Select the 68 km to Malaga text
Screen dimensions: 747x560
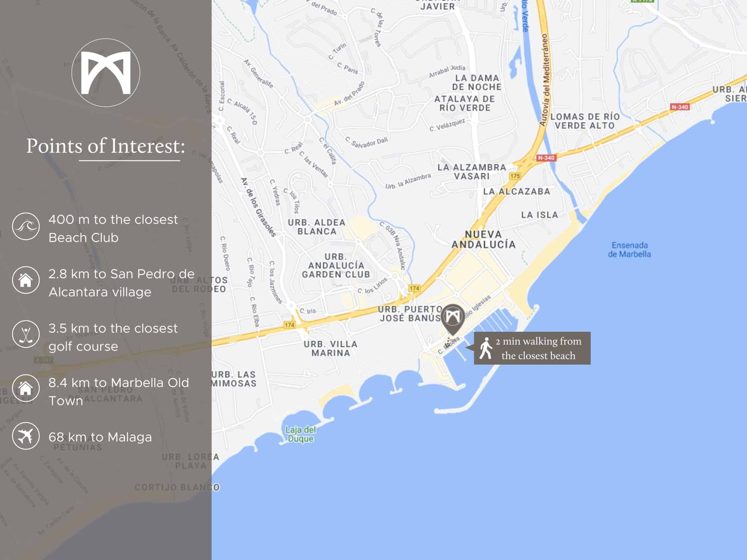(x=100, y=437)
